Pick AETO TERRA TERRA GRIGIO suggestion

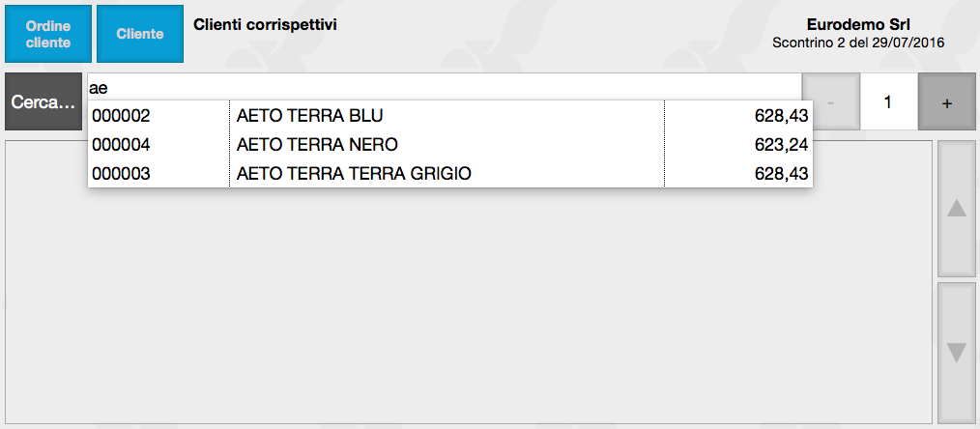pos(354,173)
